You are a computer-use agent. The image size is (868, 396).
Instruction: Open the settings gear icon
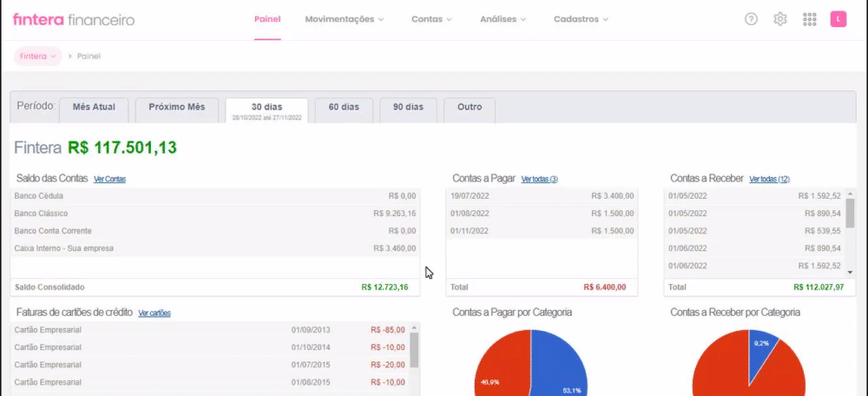point(780,19)
